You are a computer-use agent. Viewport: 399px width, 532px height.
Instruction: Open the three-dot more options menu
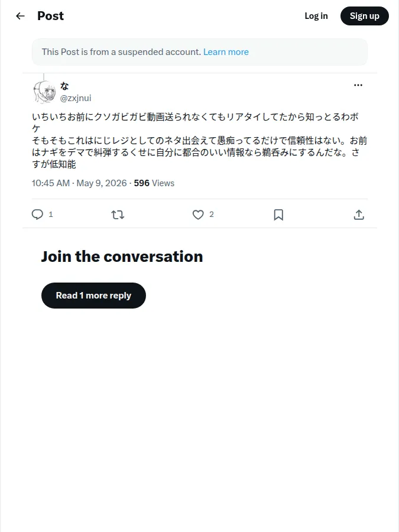pyautogui.click(x=358, y=85)
